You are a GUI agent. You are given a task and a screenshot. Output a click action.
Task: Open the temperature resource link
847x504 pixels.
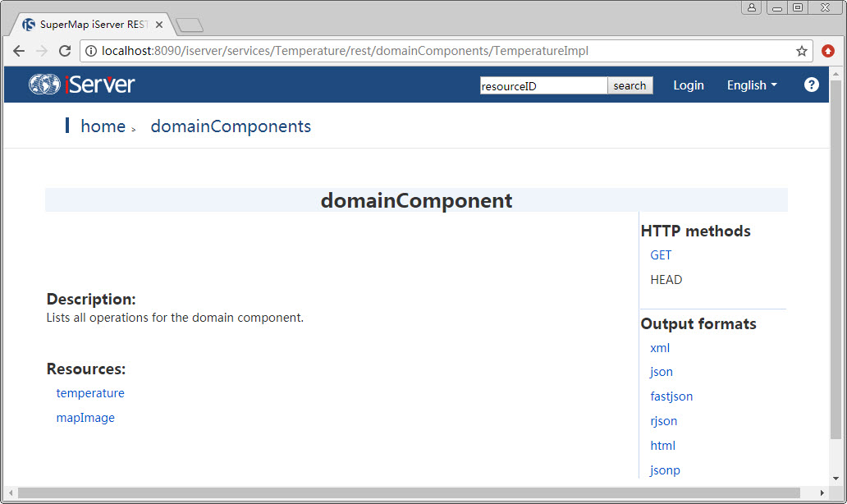tap(90, 393)
